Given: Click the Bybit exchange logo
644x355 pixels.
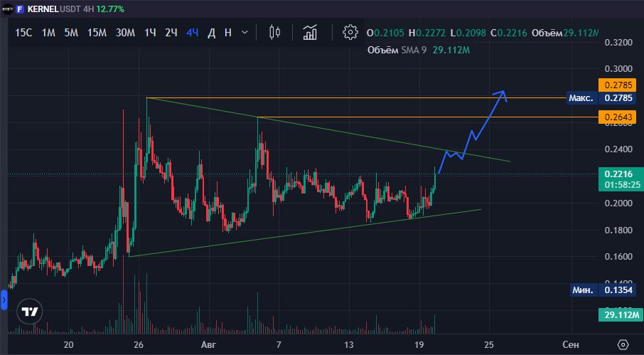Looking at the screenshot, I should click(7, 9).
